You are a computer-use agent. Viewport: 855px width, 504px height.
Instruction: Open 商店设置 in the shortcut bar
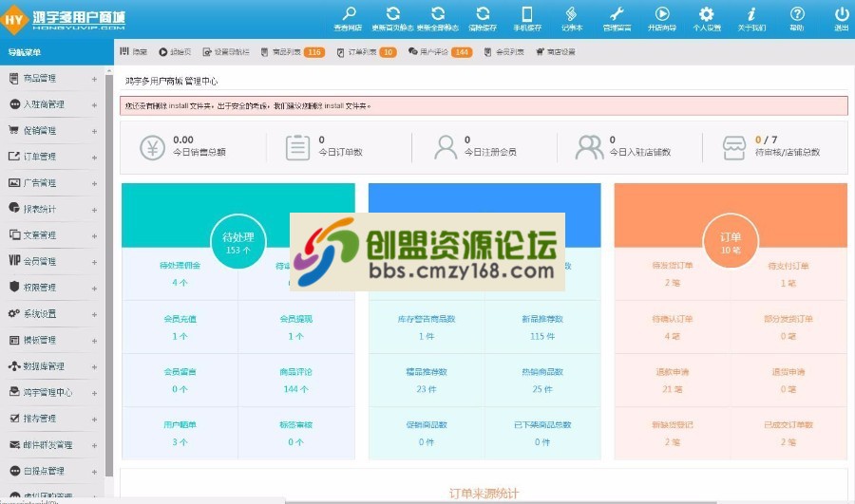point(556,52)
